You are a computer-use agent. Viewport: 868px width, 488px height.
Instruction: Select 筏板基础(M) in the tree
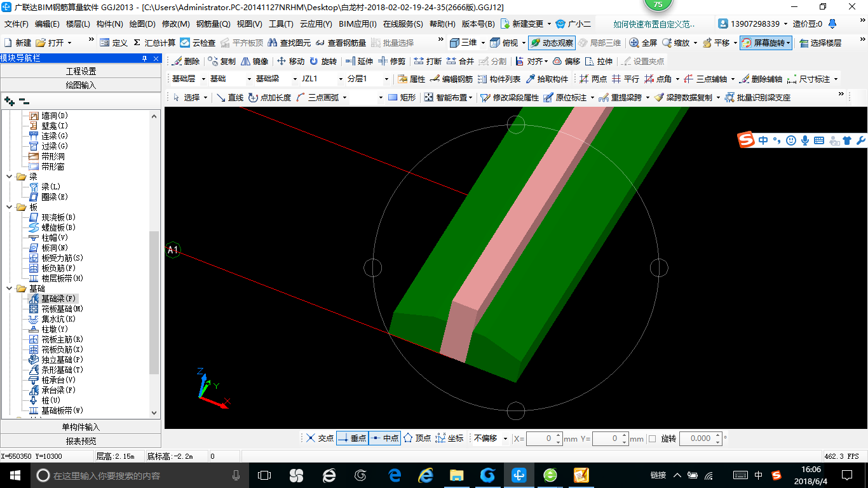point(62,309)
